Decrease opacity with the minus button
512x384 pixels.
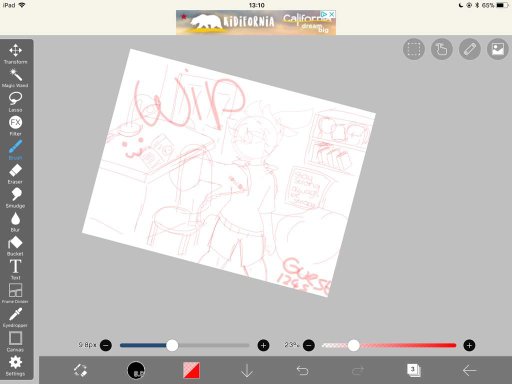pyautogui.click(x=309, y=345)
